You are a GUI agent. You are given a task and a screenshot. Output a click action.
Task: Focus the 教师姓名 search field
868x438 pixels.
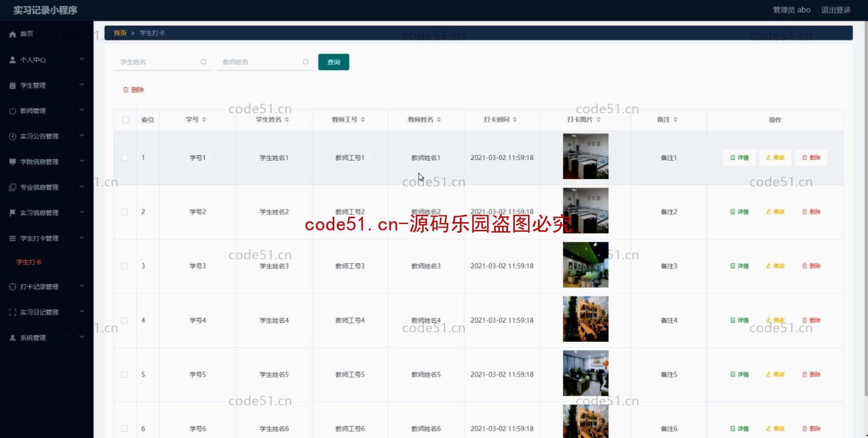[265, 62]
